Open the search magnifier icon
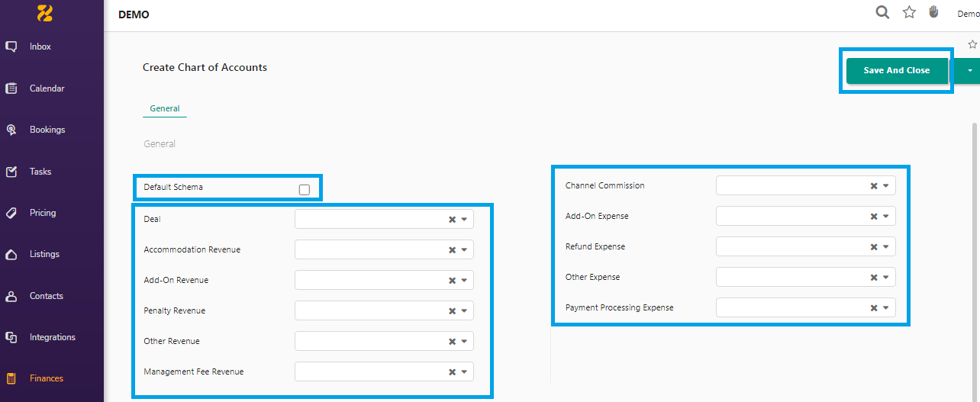The width and height of the screenshot is (980, 402). 882,12
